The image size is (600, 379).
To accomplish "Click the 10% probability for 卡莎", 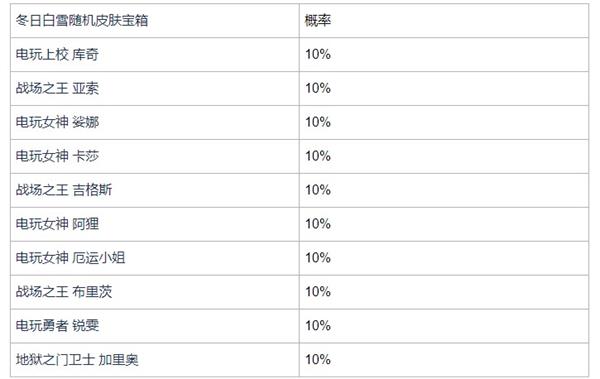I will [x=318, y=156].
